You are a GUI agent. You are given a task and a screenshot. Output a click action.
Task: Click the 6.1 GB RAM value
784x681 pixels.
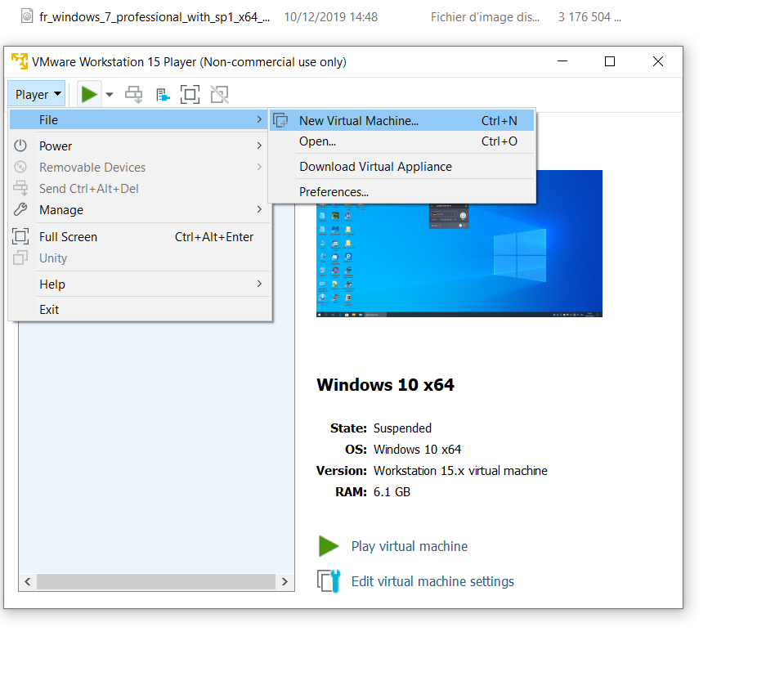click(x=392, y=492)
